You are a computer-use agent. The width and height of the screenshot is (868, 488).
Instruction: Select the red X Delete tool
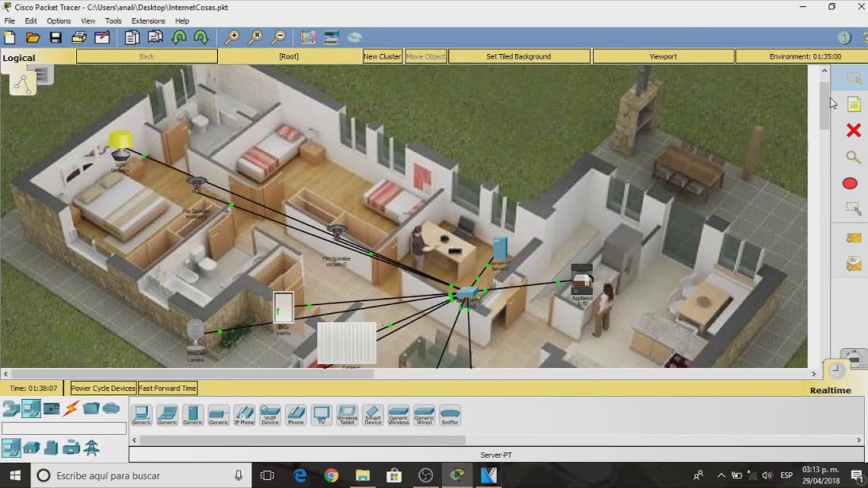click(853, 130)
